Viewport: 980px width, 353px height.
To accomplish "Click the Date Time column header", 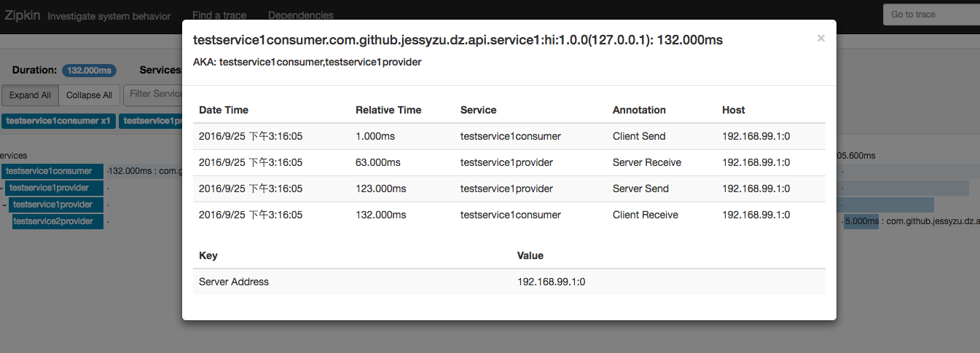I will click(x=224, y=110).
